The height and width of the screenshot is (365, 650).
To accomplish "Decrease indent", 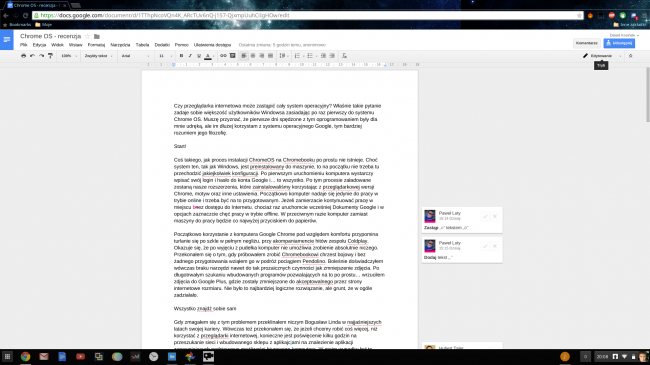I will (323, 56).
